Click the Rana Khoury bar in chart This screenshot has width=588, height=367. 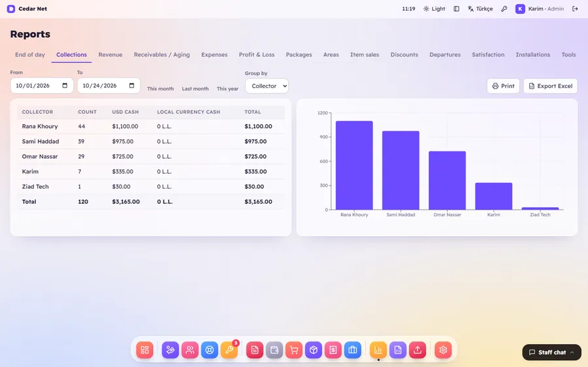[x=354, y=165]
